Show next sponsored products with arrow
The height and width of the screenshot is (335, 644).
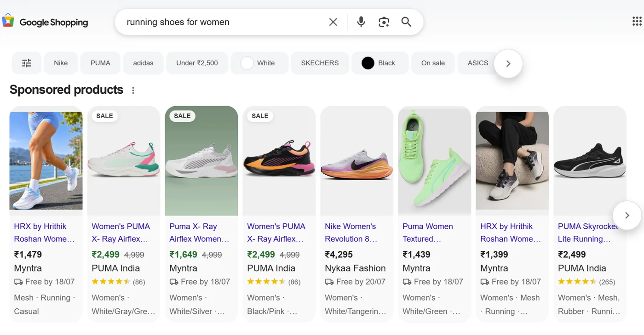point(627,215)
